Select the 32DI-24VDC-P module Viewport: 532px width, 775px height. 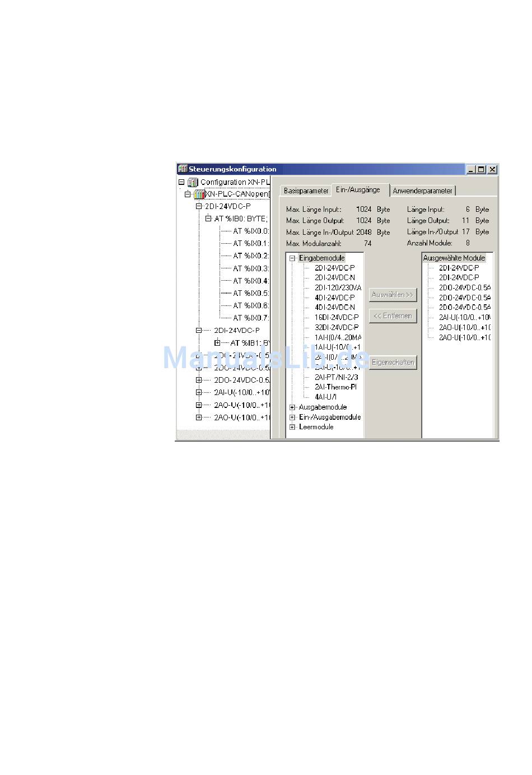pos(337,327)
